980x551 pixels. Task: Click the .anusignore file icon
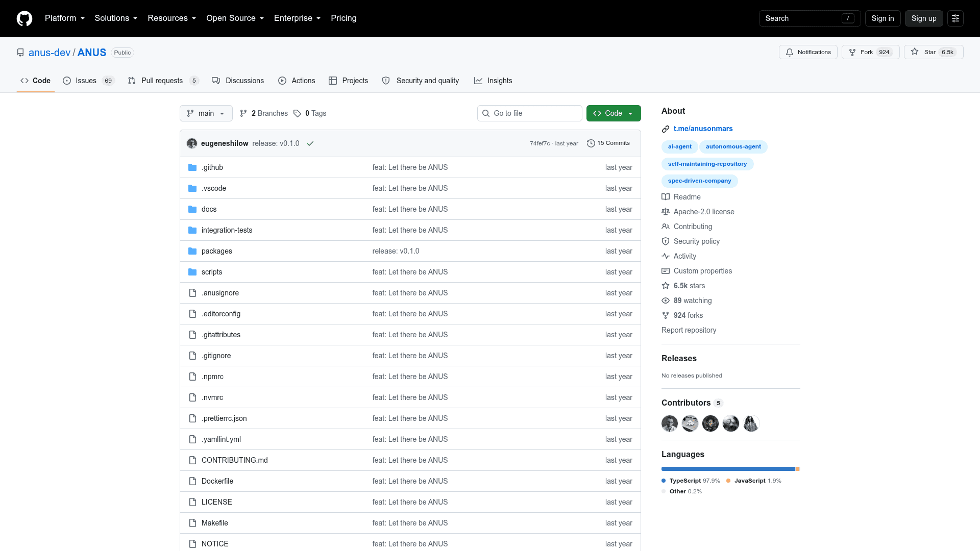192,293
